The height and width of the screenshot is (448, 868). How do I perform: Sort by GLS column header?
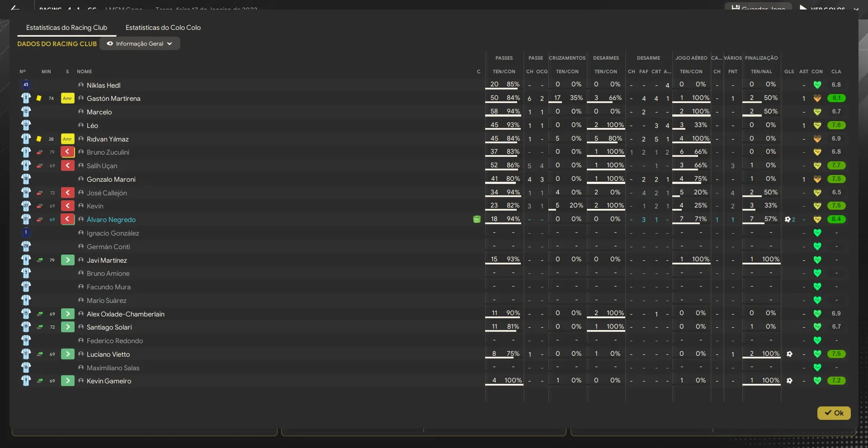(x=789, y=71)
